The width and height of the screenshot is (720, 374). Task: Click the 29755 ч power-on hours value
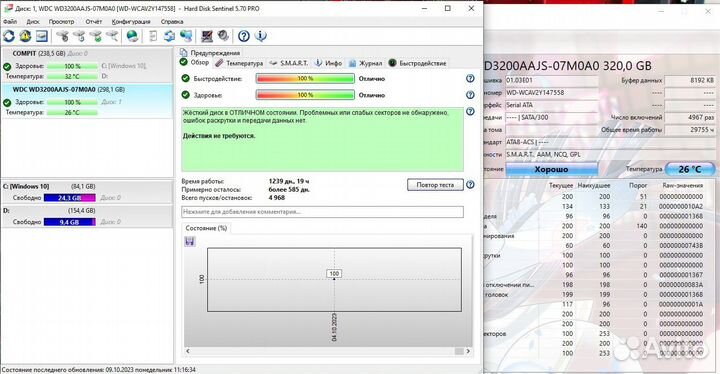[690, 130]
